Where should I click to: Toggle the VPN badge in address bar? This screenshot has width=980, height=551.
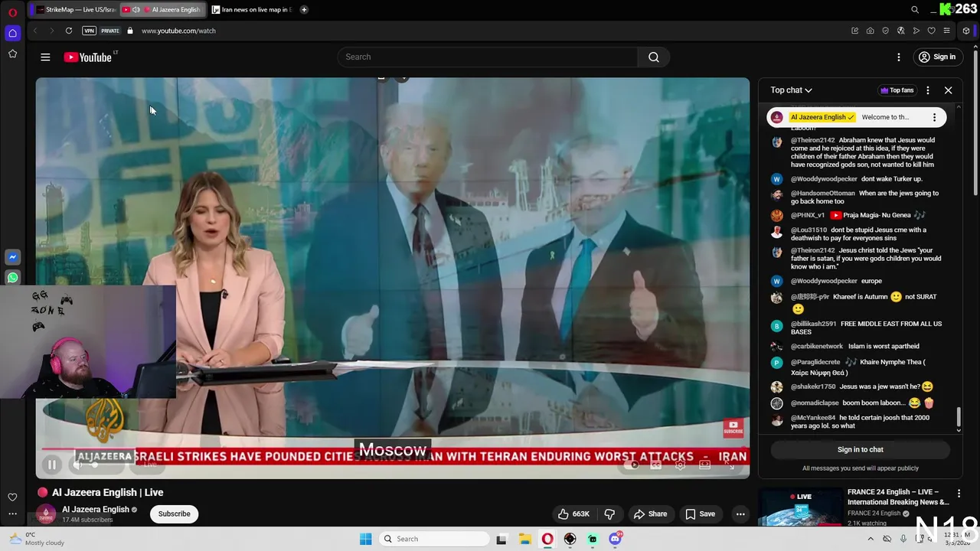(x=90, y=31)
